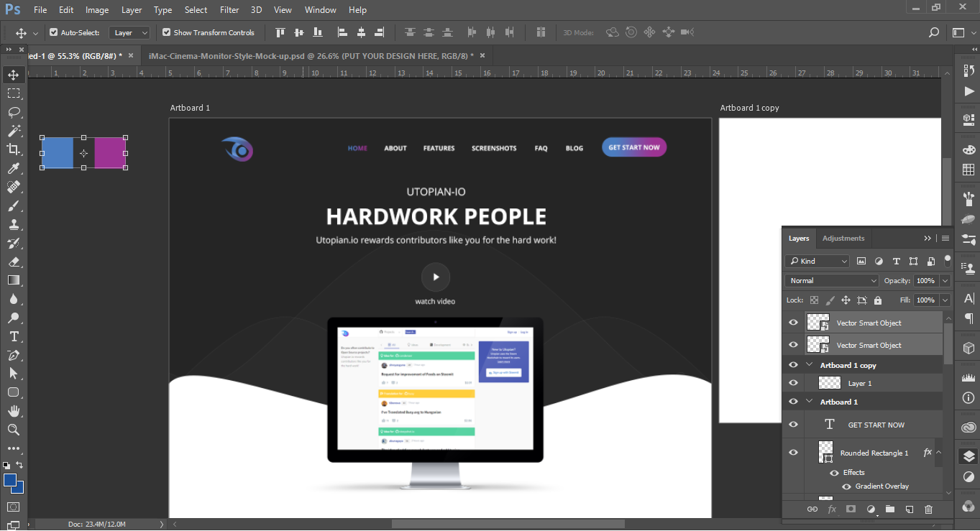Create a new group folder
This screenshot has height=531, width=980.
890,509
